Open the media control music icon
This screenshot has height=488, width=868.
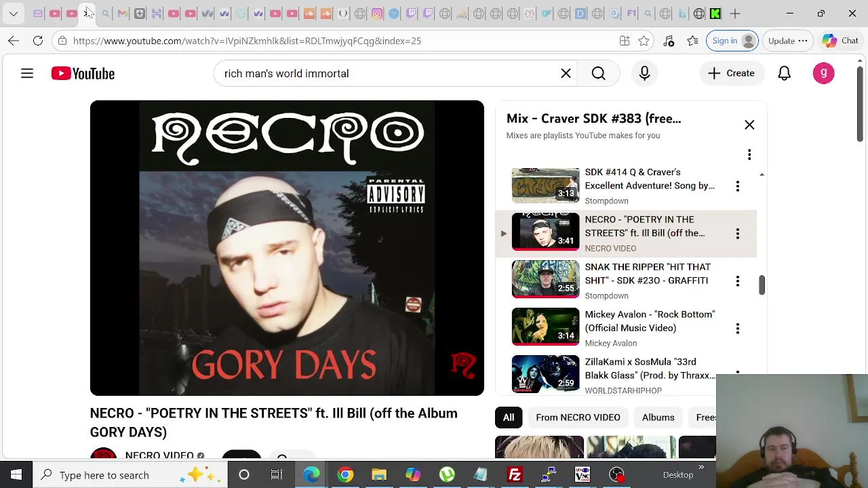pos(669,41)
